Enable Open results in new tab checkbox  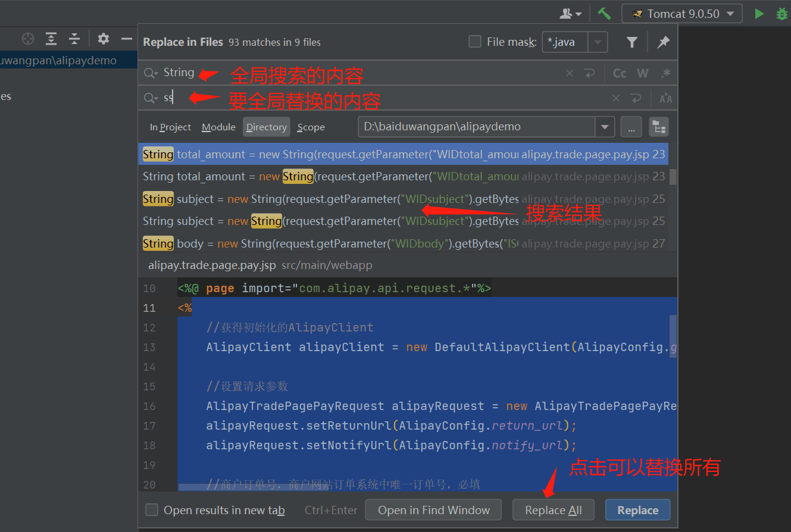click(152, 510)
